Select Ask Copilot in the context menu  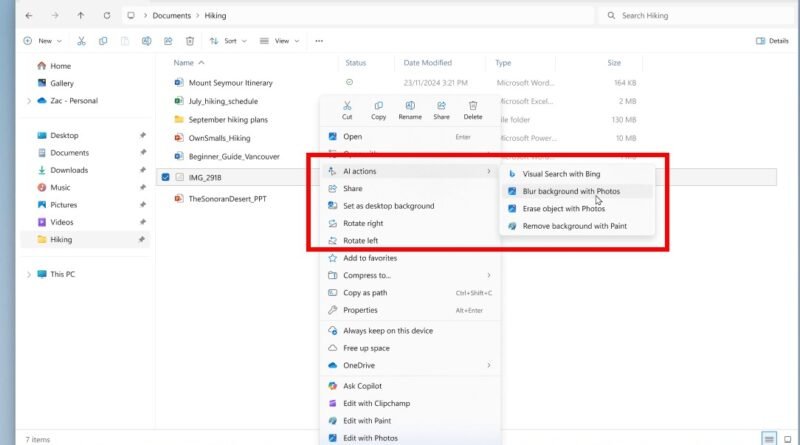coord(410,386)
